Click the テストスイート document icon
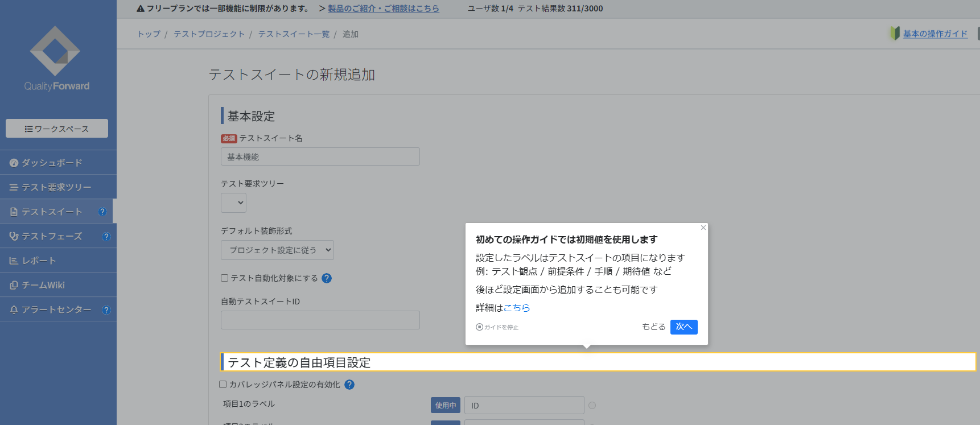980x425 pixels. pyautogui.click(x=14, y=212)
